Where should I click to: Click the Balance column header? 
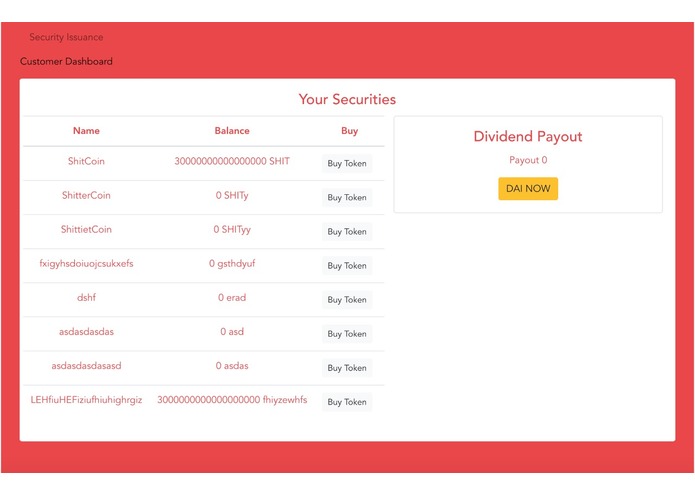pyautogui.click(x=232, y=131)
